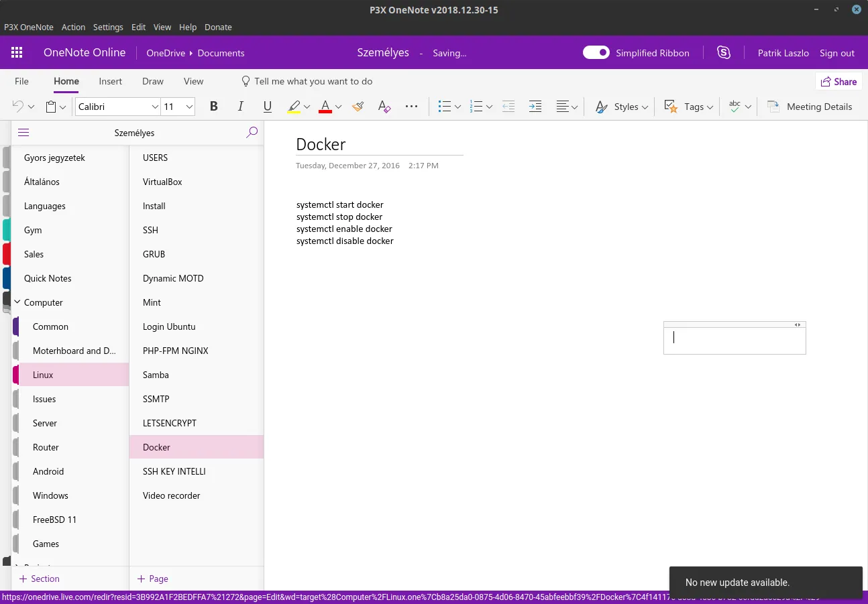
Task: Open the Styles dropdown
Action: tap(624, 106)
